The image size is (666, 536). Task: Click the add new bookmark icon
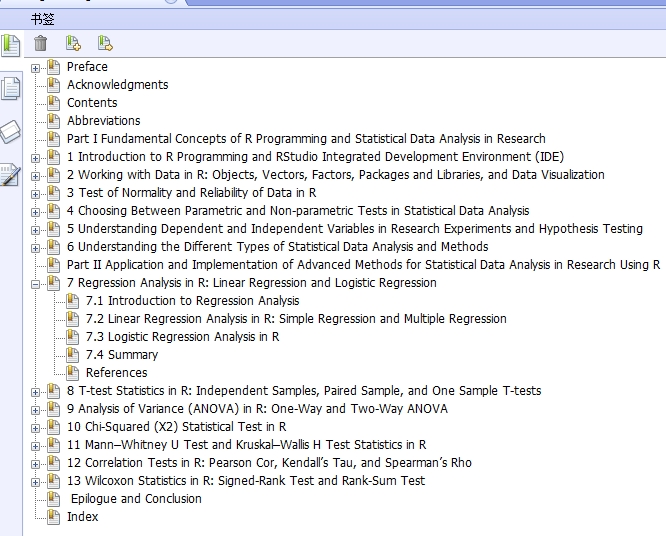click(73, 43)
